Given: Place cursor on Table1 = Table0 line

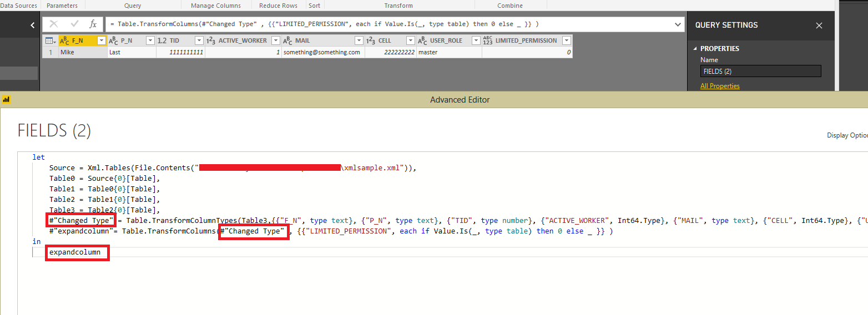Looking at the screenshot, I should tap(104, 189).
